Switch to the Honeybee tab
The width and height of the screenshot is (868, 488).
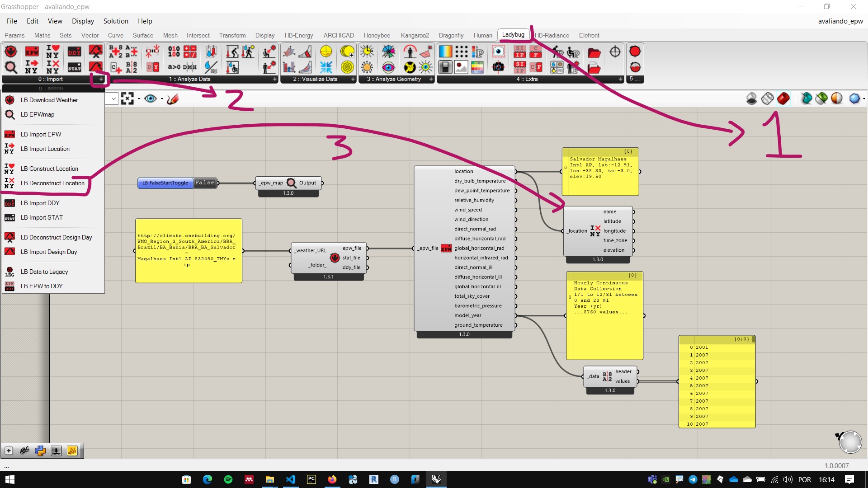[377, 35]
